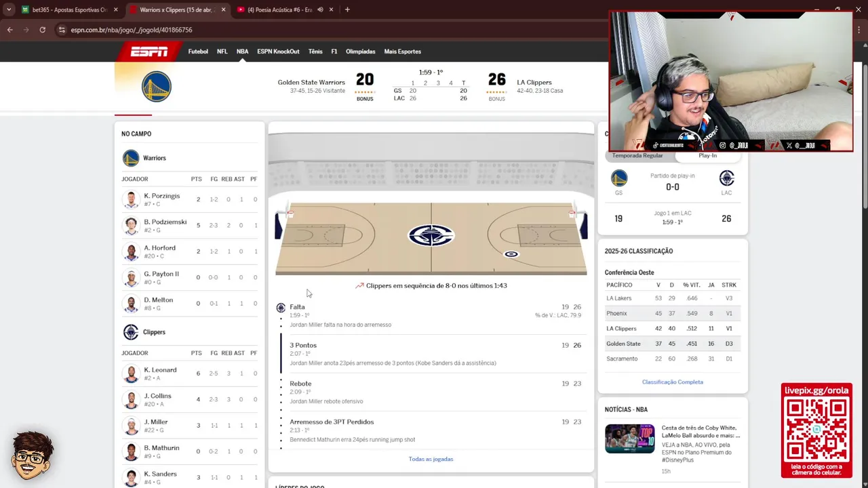Open K. Leonard name link
The image size is (868, 488).
click(160, 370)
